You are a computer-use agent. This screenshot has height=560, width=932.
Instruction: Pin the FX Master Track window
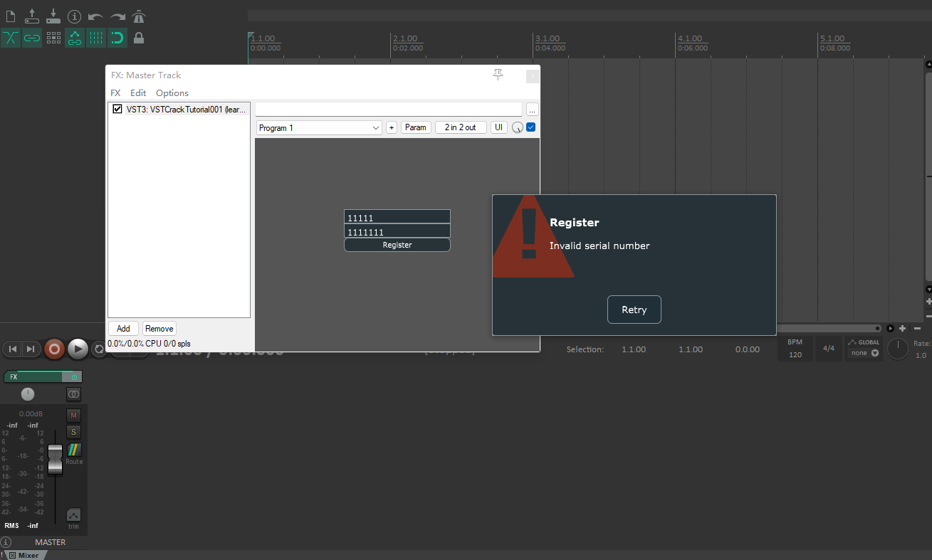(x=498, y=75)
